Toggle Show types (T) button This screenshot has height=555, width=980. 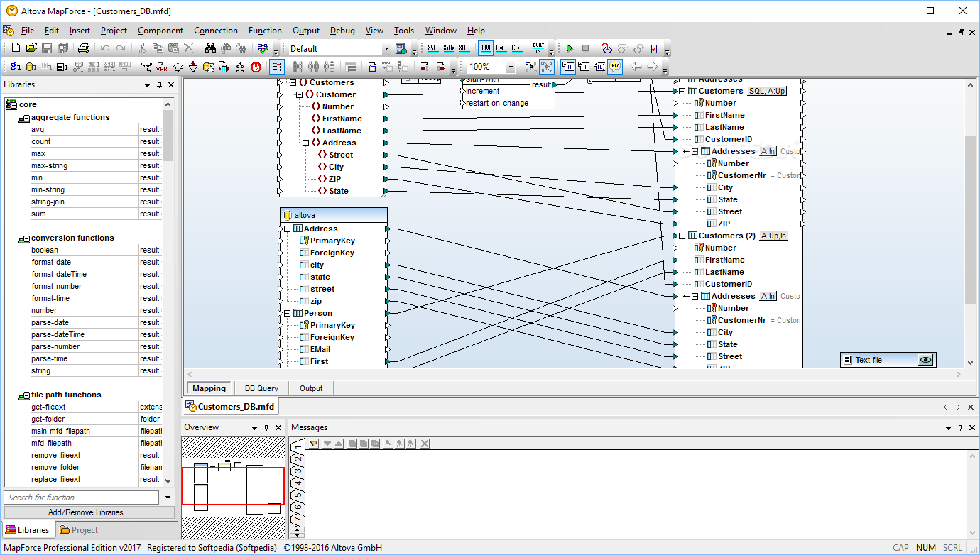(x=584, y=67)
